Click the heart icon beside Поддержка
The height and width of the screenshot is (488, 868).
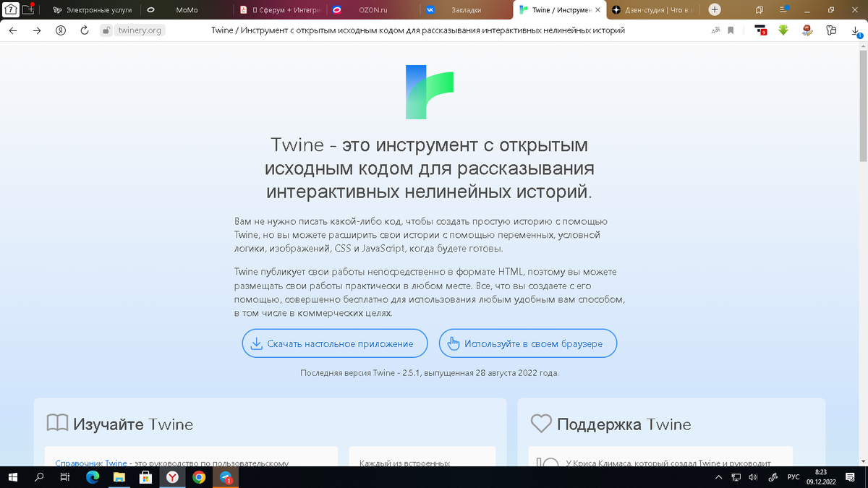(541, 424)
